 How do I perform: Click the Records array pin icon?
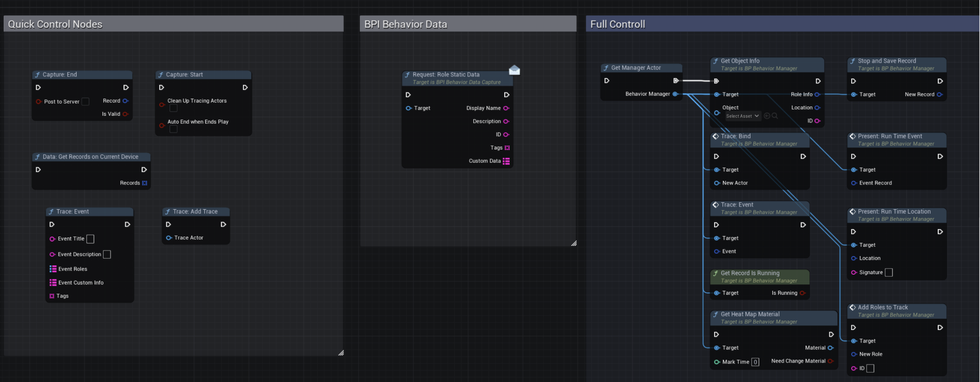[x=145, y=183]
